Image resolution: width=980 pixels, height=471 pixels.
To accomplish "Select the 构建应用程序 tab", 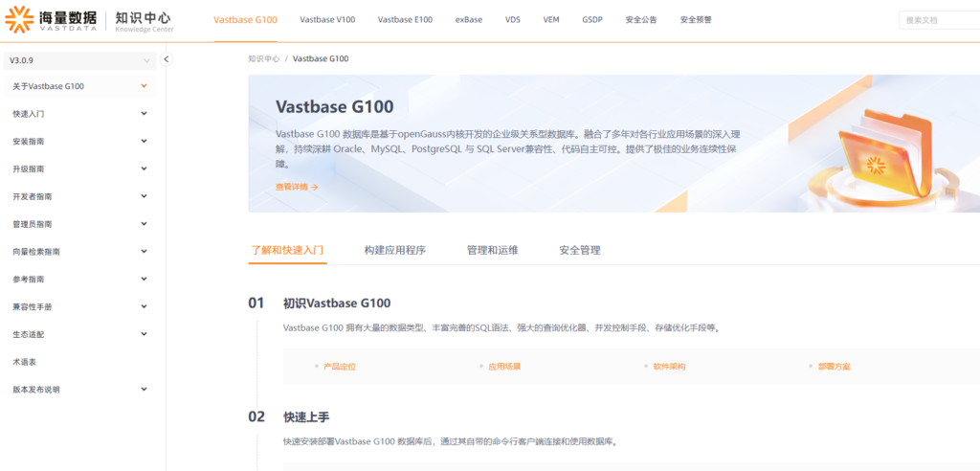I will point(395,250).
